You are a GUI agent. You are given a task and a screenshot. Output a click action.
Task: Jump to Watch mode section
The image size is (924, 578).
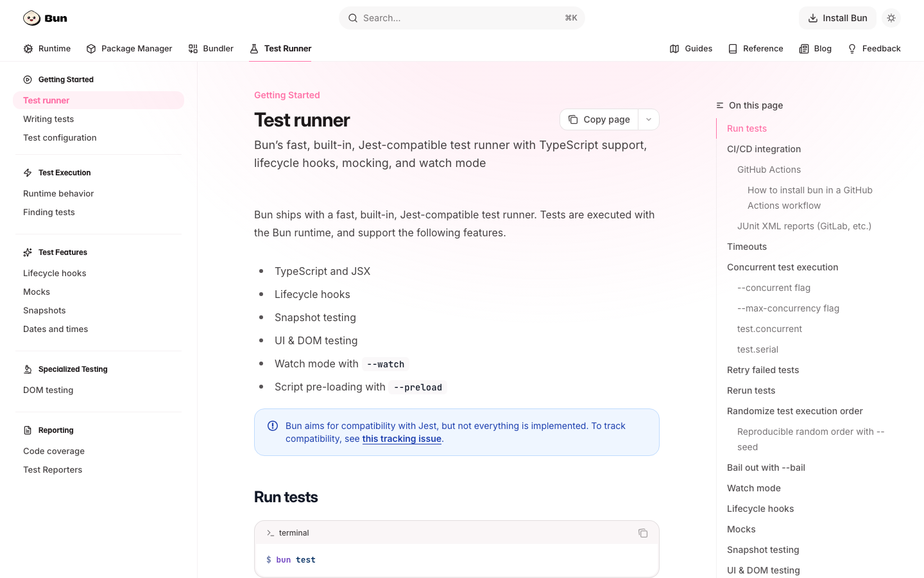(x=754, y=488)
